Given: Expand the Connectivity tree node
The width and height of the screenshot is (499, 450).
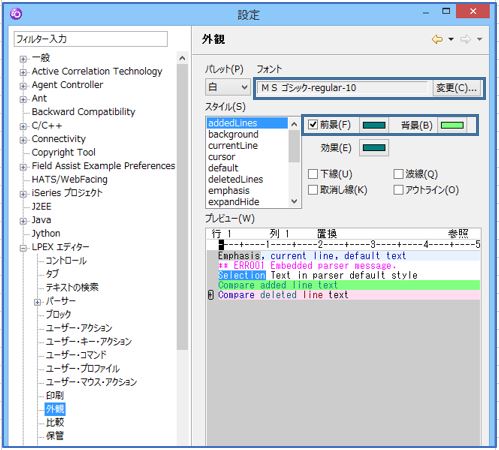Looking at the screenshot, I should [x=23, y=140].
